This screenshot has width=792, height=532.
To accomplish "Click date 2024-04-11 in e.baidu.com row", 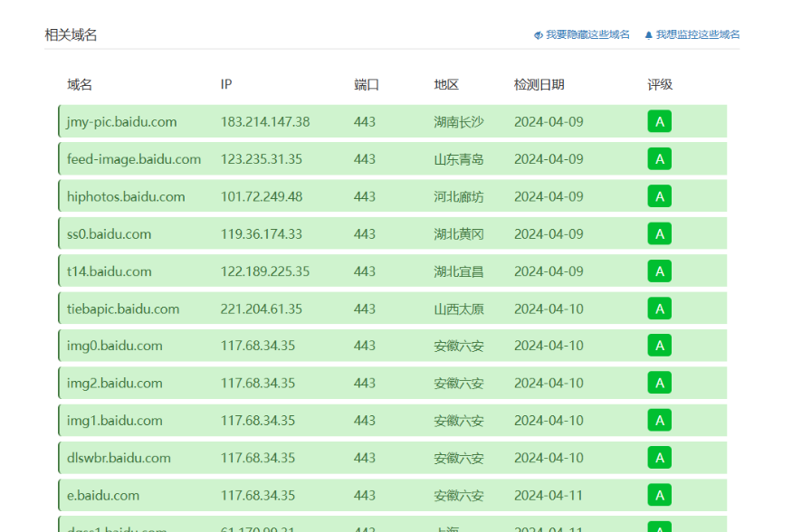I will point(549,495).
